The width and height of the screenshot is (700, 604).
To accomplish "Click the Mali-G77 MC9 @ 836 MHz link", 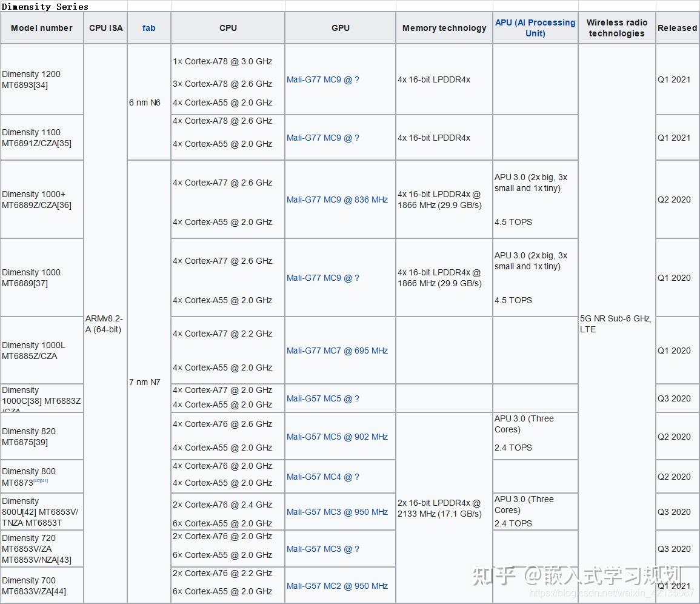I will point(338,200).
